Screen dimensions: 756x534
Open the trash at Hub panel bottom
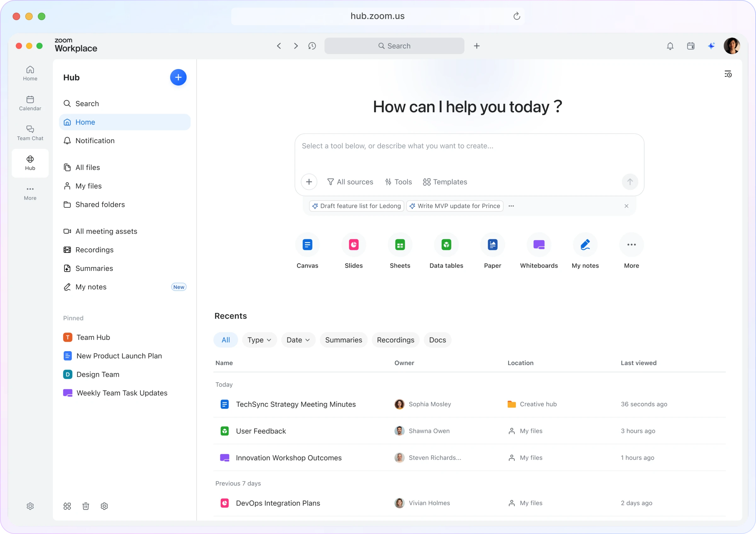[x=86, y=506]
